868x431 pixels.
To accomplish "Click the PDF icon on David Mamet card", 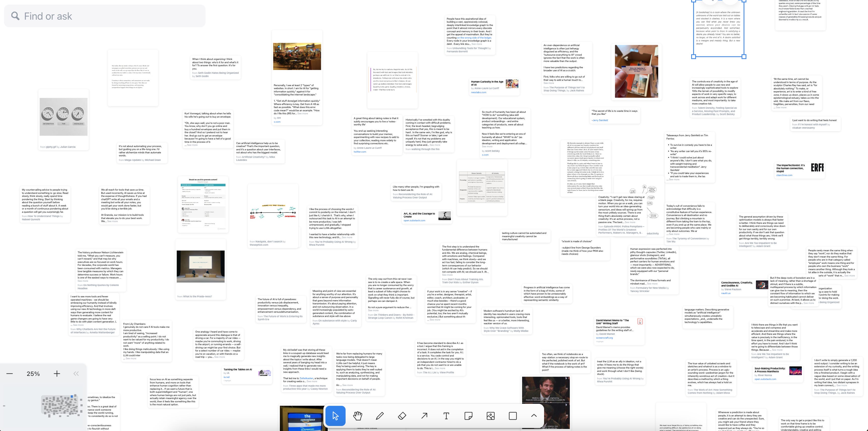I will 640,321.
